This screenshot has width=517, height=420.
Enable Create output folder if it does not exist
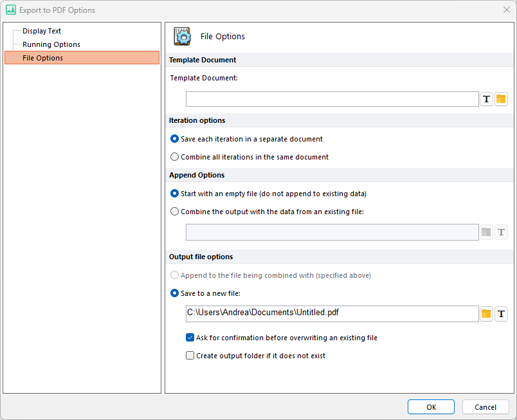(190, 356)
